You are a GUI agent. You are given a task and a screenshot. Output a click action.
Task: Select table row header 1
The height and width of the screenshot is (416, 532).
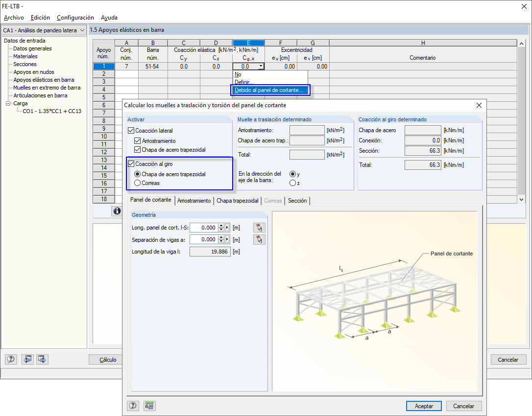pyautogui.click(x=104, y=67)
